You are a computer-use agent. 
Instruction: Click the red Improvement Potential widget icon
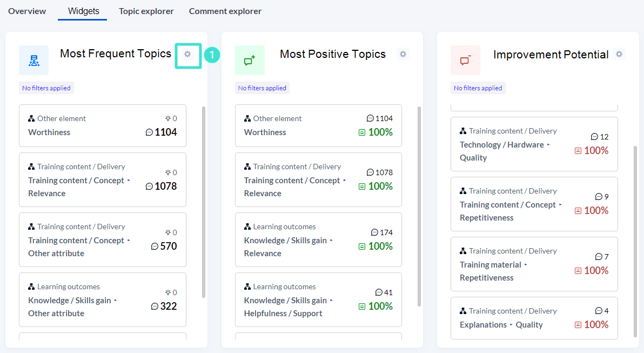click(x=465, y=61)
